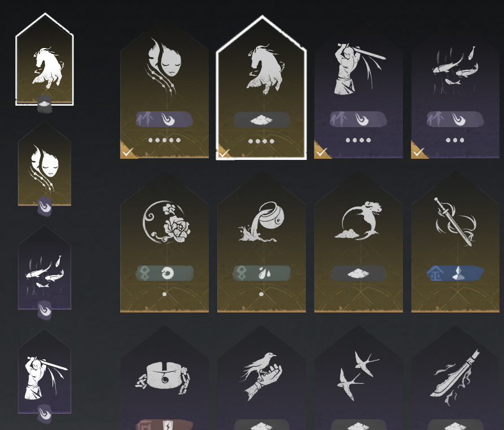504x430 pixels.
Task: Select the rearing horse card in grid
Action: click(x=261, y=89)
